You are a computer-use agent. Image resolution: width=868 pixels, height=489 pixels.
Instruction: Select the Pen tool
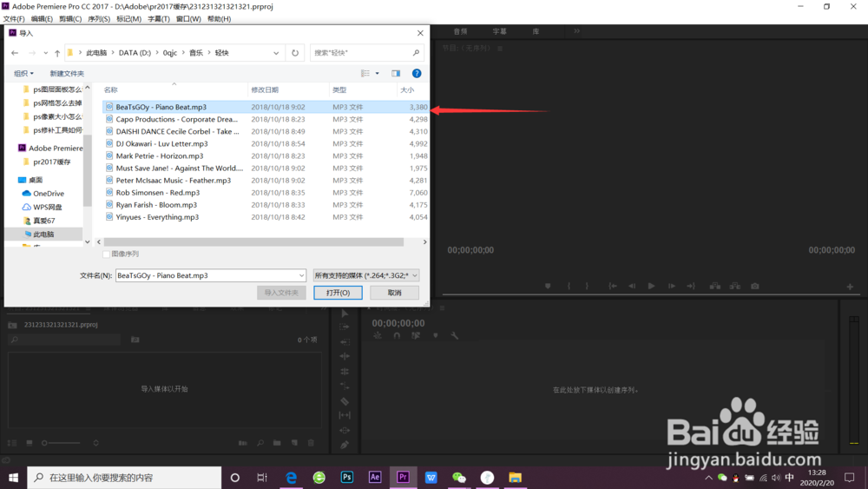(345, 445)
